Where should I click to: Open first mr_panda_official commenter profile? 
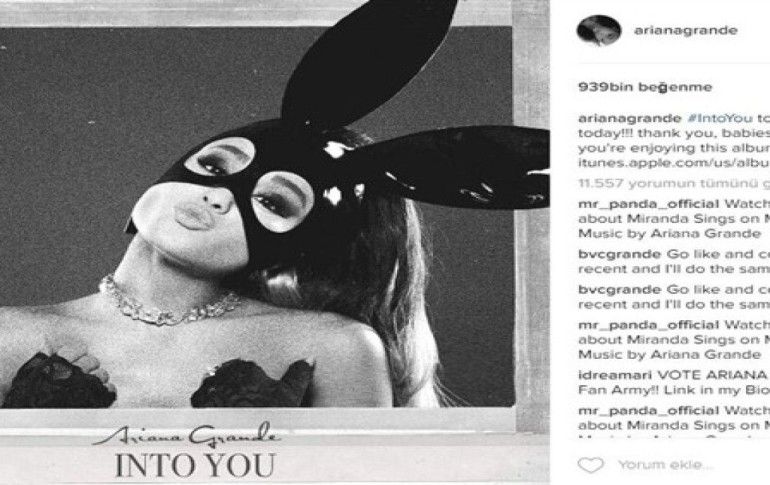pyautogui.click(x=648, y=204)
